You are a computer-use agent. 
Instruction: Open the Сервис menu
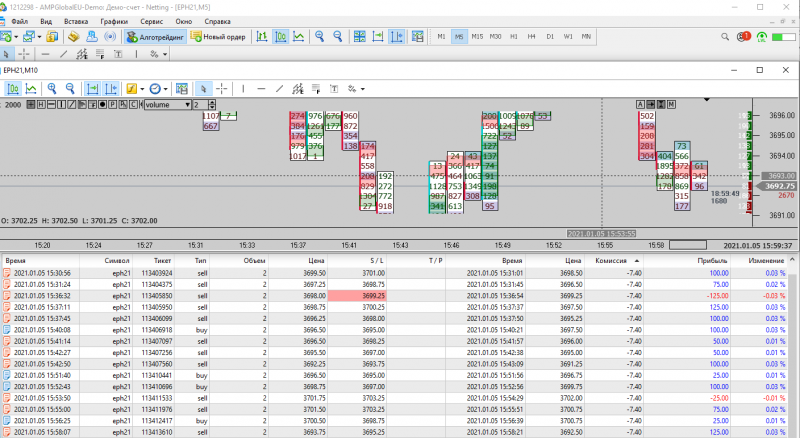coord(153,20)
